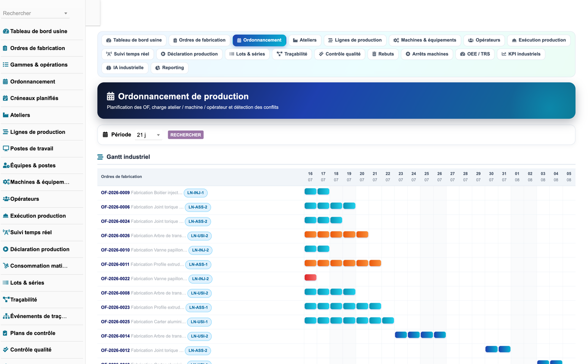The image size is (588, 364).
Task: Switch to the Ordres de fabrication tab
Action: (199, 40)
